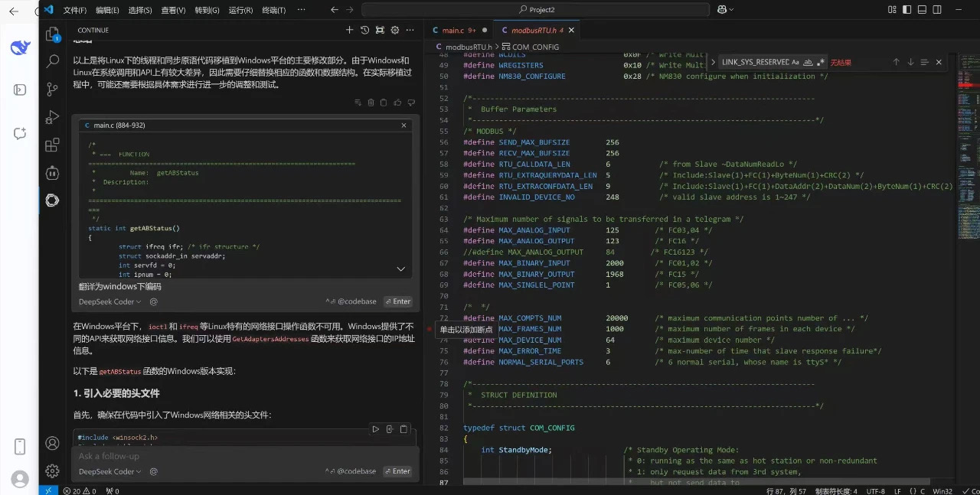Copy the winsock2.h code block
The image size is (980, 495).
[403, 429]
